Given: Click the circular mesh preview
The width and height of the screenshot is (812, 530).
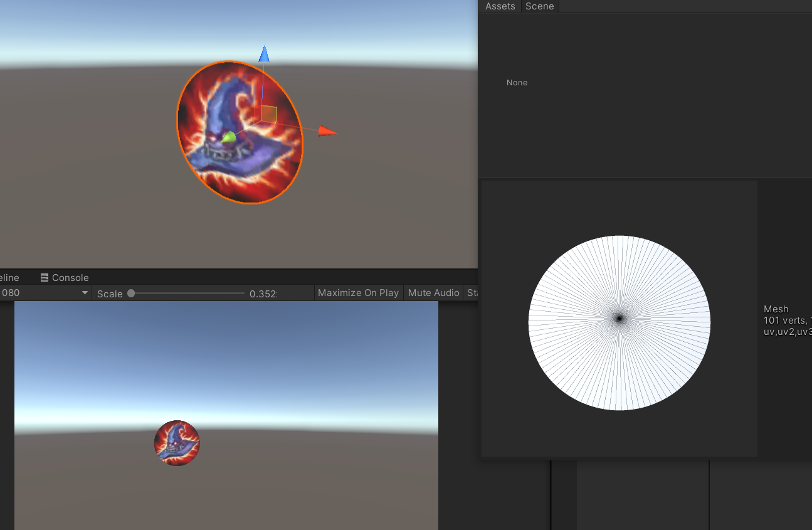Looking at the screenshot, I should coord(620,323).
